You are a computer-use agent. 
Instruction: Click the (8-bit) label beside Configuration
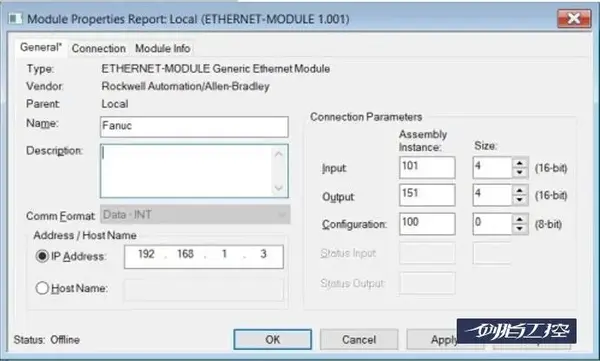(x=548, y=224)
